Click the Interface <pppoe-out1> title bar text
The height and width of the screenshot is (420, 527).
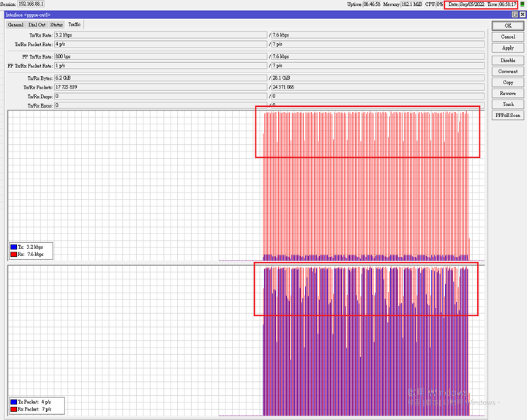(x=28, y=15)
